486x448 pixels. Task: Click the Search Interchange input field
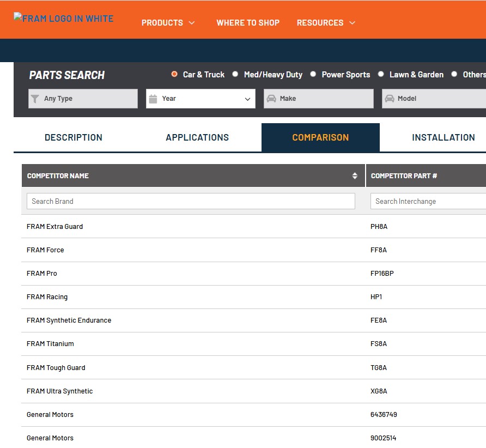tap(428, 201)
